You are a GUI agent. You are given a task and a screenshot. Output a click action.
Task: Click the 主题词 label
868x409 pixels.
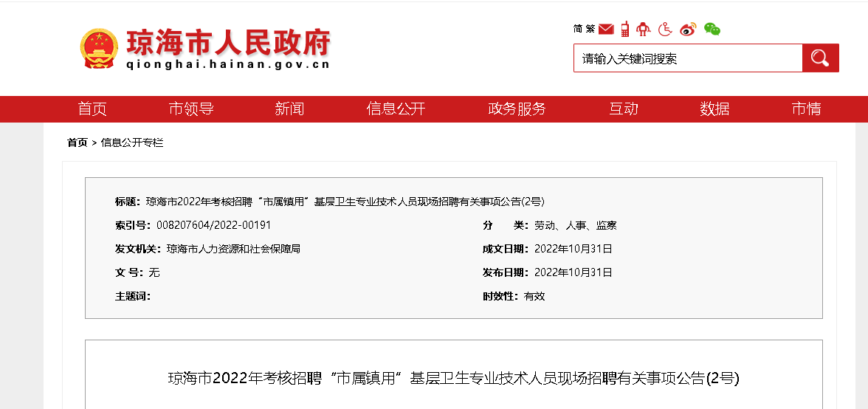133,296
